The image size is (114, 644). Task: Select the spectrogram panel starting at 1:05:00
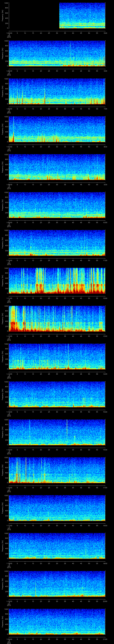coord(57,54)
